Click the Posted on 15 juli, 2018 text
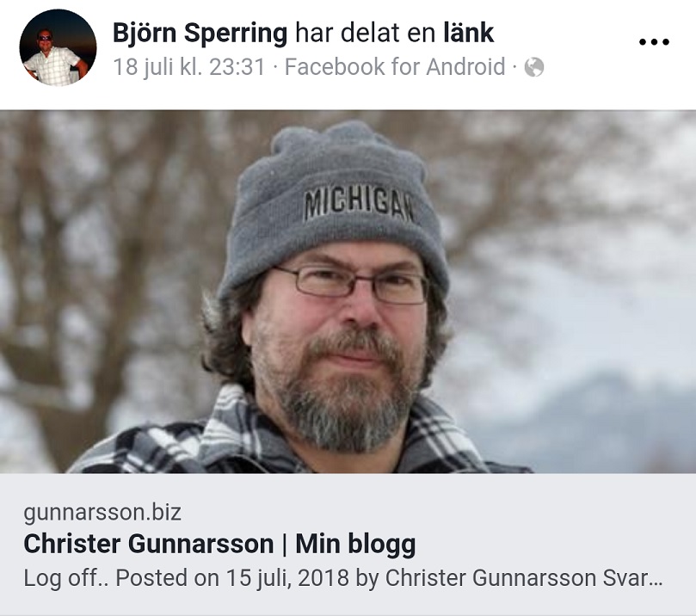The width and height of the screenshot is (696, 616). 232,578
